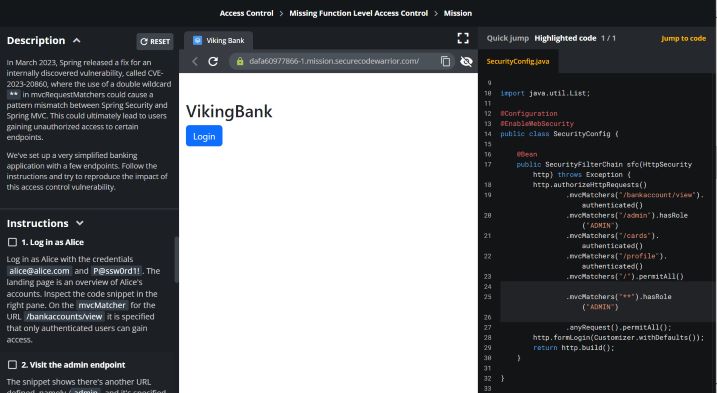Image resolution: width=717 pixels, height=393 pixels.
Task: Open Missing Function Level Access Control breadcrumb
Action: coord(358,13)
